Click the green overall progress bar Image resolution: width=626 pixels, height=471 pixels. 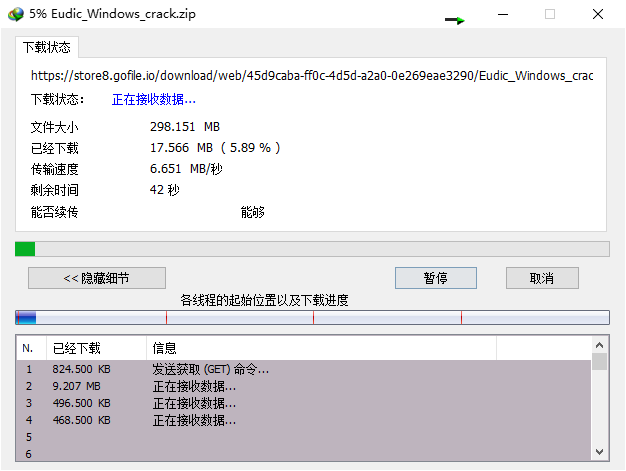312,249
